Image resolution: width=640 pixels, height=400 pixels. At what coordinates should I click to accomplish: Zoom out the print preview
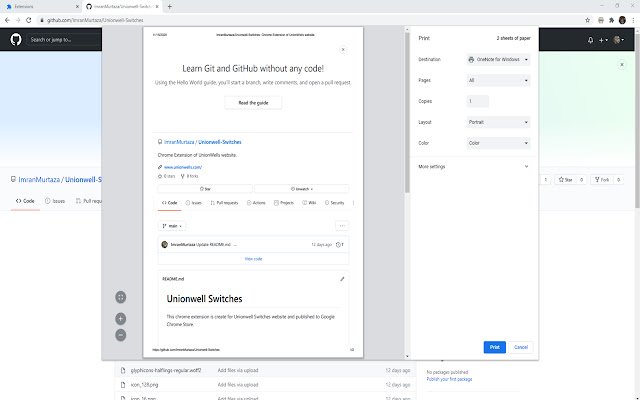click(120, 335)
